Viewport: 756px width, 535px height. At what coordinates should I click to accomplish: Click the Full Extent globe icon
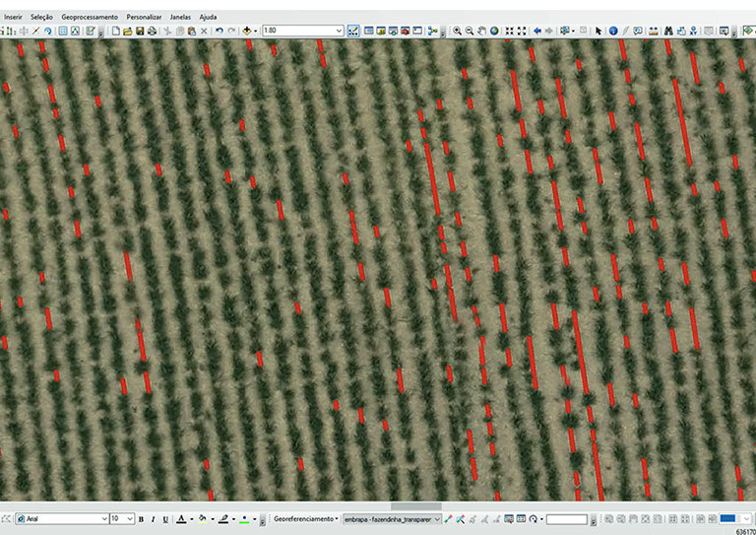coord(494,31)
